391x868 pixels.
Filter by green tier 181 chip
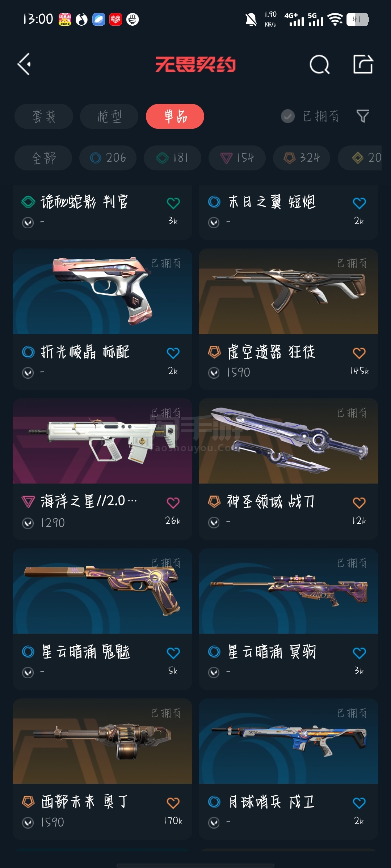(x=172, y=158)
